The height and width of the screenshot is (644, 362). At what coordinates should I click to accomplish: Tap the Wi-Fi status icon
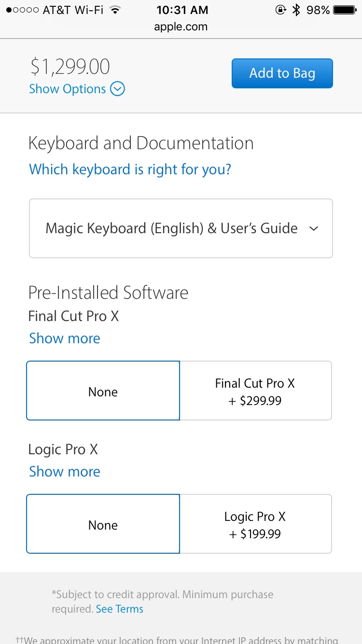coord(114,10)
